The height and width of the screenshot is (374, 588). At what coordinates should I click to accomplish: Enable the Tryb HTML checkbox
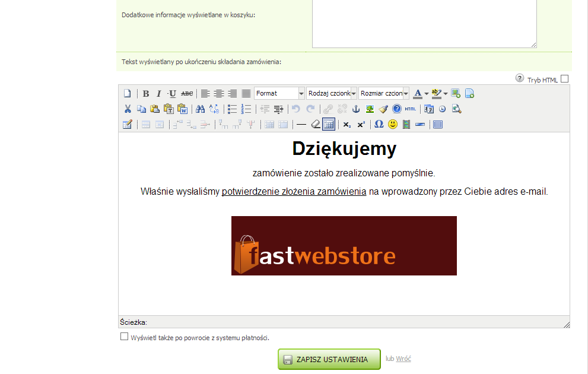tap(564, 79)
